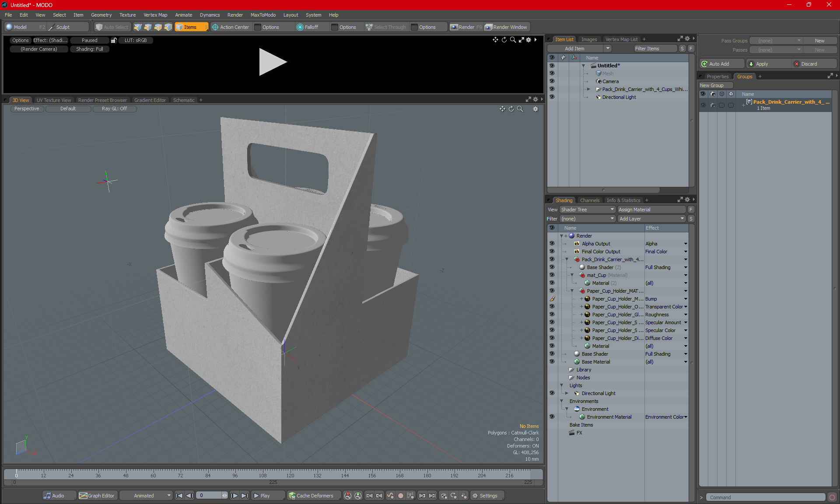Screen dimensions: 840x504
Task: Select the Materials selection mode icon
Action: tap(168, 27)
